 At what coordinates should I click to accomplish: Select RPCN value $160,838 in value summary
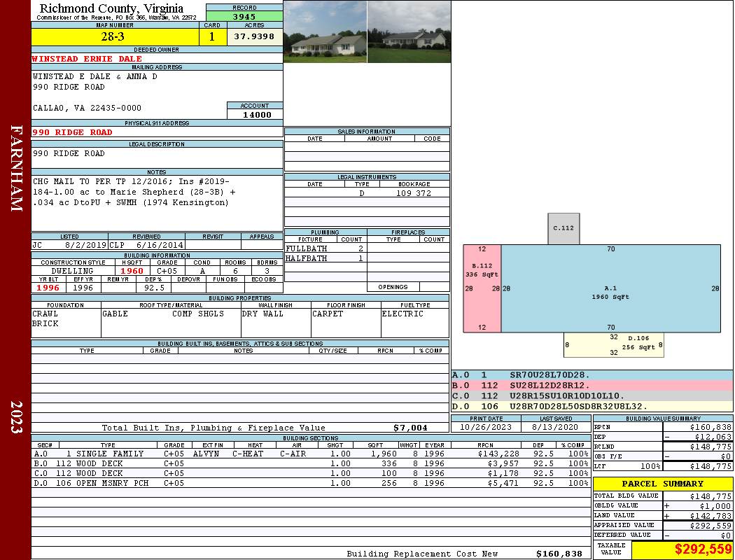[x=710, y=427]
